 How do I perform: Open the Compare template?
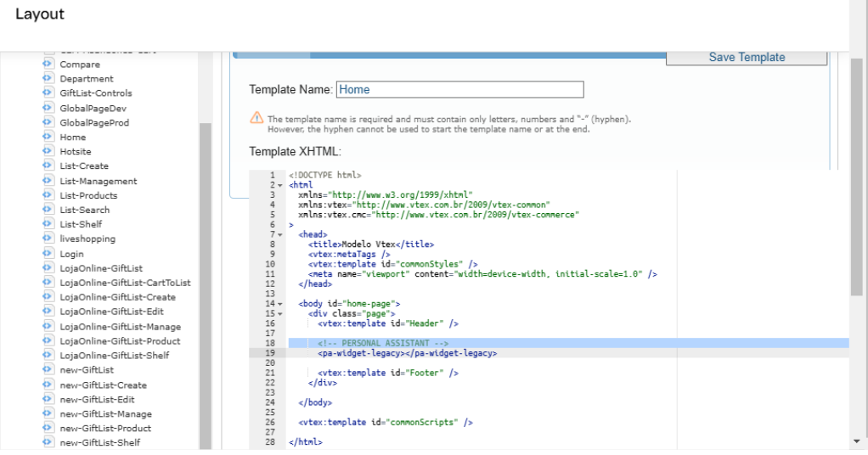tap(80, 65)
